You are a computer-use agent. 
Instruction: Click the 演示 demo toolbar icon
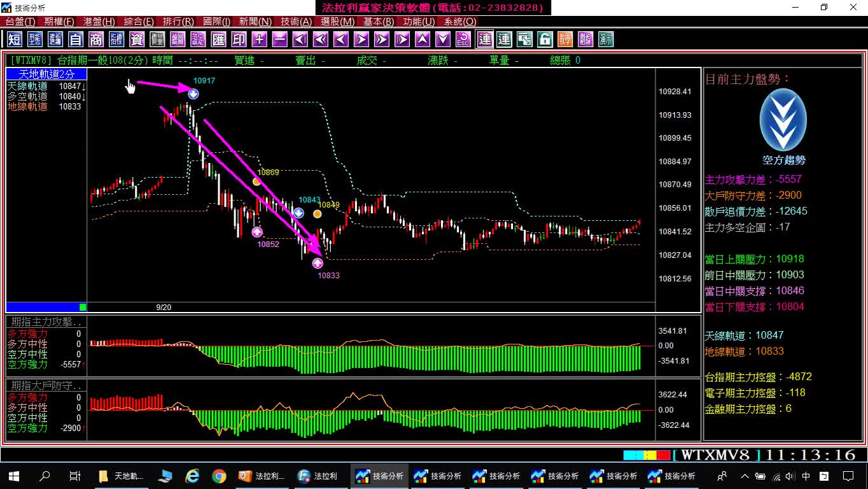(606, 39)
